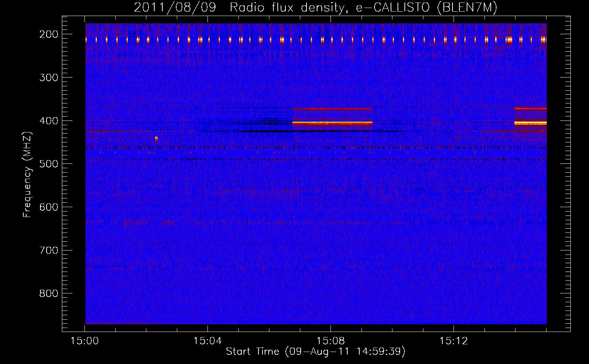Select the 600 frequency tick label
The width and height of the screenshot is (589, 364).
pyautogui.click(x=49, y=207)
